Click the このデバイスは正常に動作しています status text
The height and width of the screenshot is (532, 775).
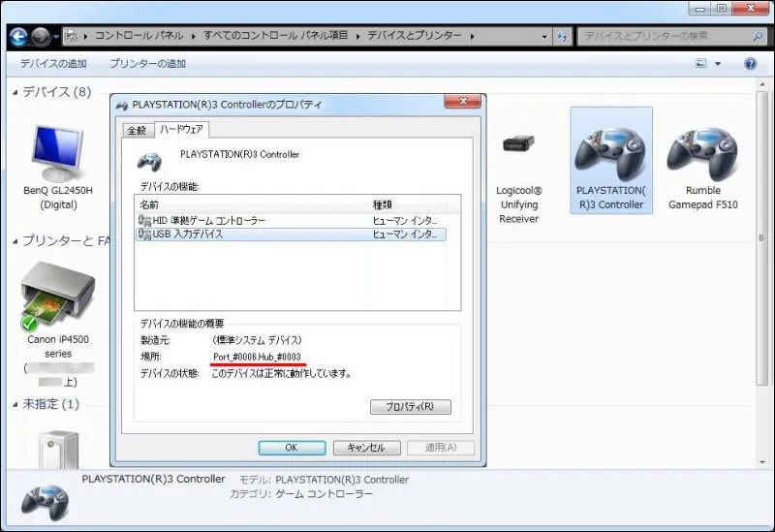pos(282,373)
